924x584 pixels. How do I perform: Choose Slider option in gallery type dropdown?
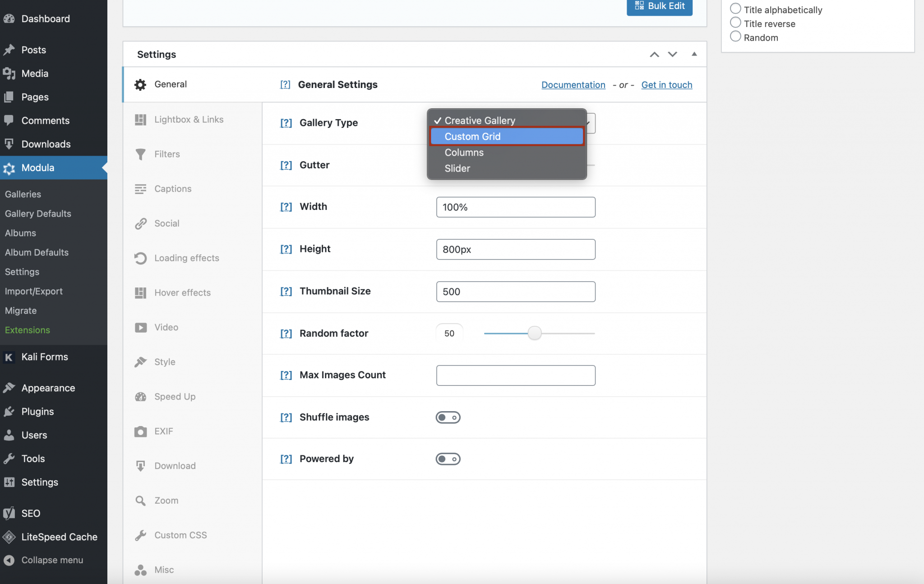457,168
